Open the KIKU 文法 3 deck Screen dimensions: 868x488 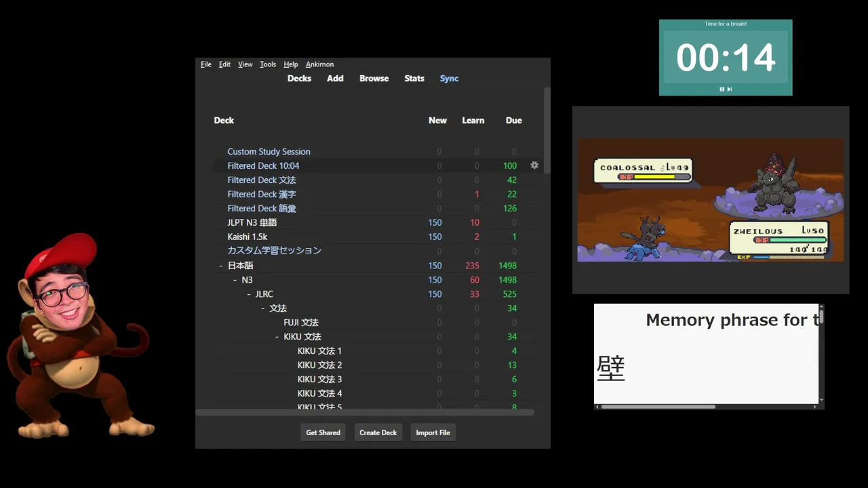pos(319,380)
